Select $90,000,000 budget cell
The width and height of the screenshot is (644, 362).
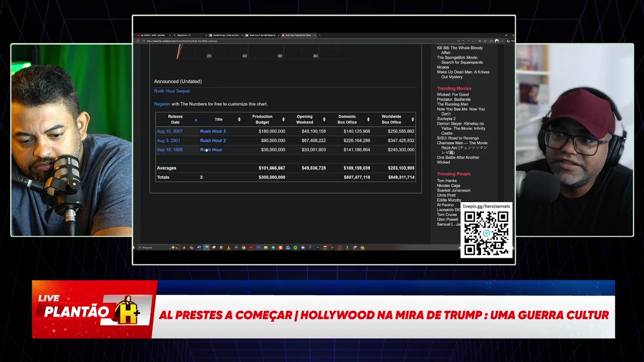click(273, 141)
